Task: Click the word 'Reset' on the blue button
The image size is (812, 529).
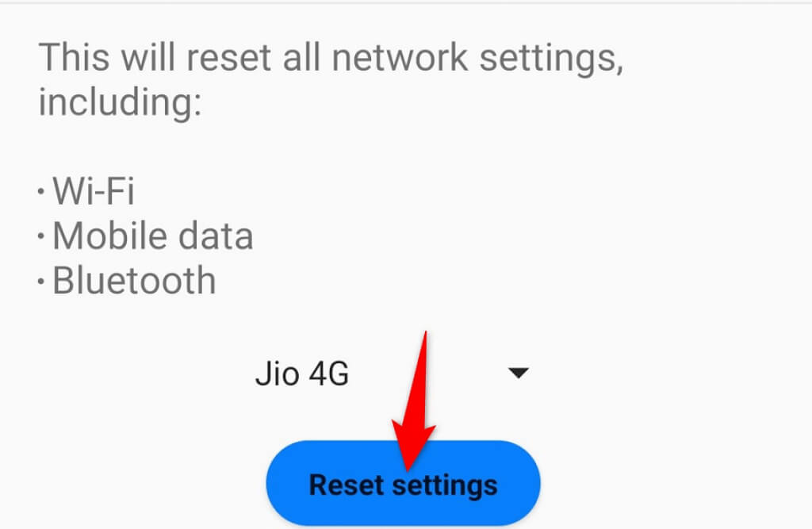Action: [x=346, y=485]
